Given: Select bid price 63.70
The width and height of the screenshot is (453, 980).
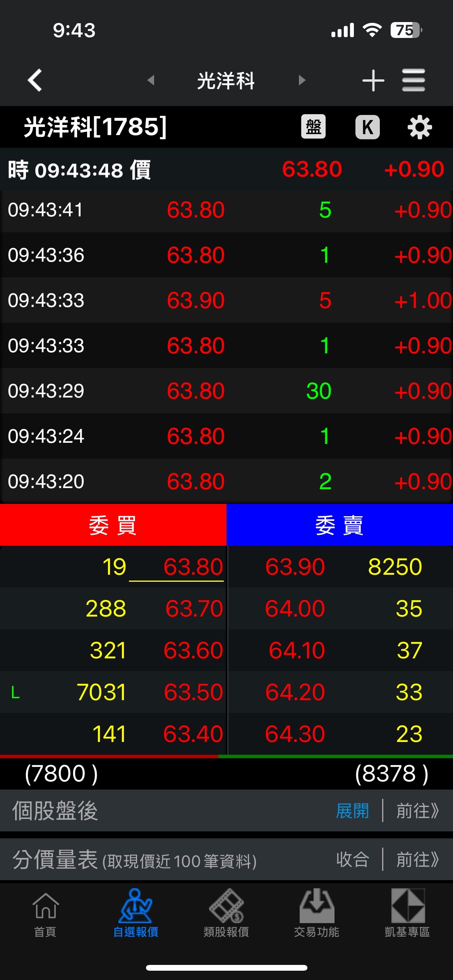Looking at the screenshot, I should click(194, 609).
